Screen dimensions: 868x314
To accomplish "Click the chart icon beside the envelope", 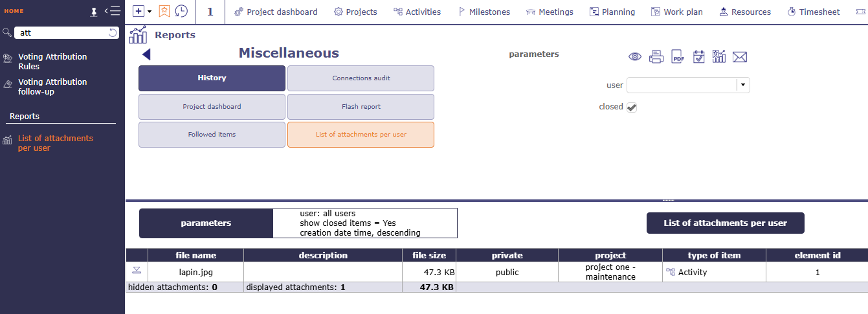I will 718,57.
